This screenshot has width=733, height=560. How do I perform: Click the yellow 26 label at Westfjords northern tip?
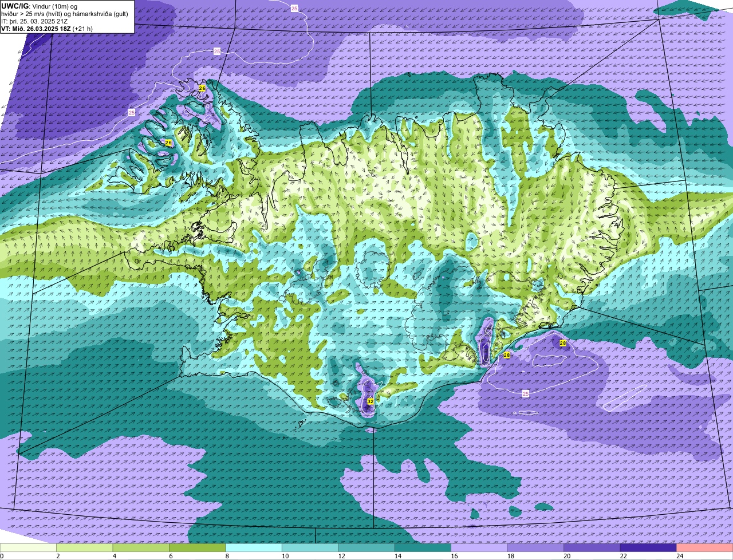[x=202, y=88]
